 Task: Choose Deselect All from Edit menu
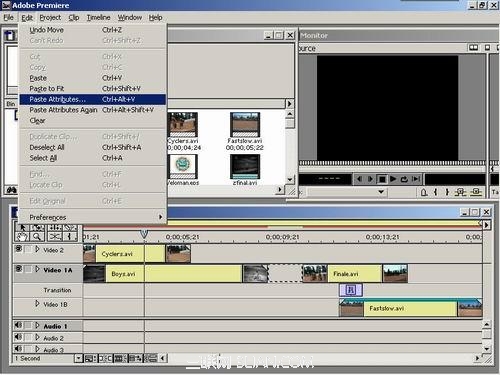92,147
